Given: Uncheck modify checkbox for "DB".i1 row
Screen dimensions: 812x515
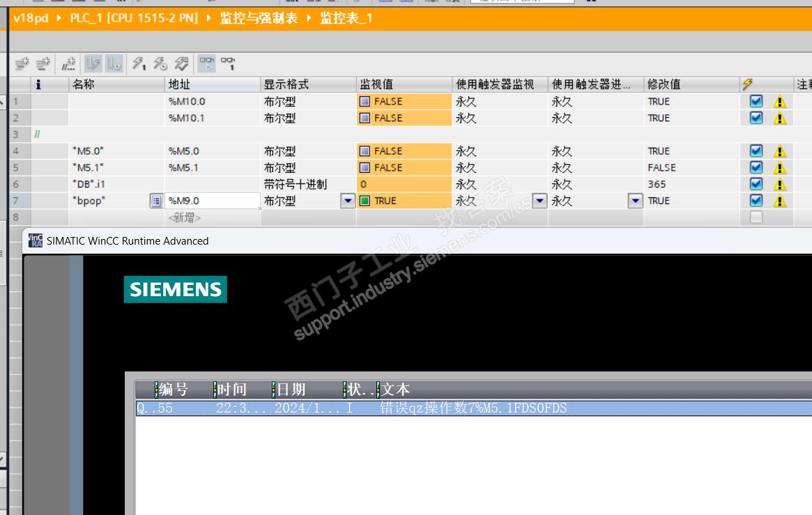Looking at the screenshot, I should point(756,184).
